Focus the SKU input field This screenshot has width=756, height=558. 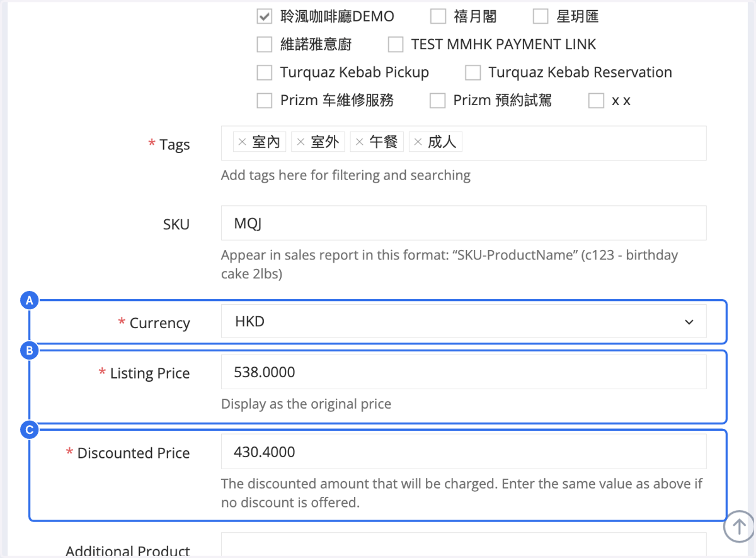[464, 223]
